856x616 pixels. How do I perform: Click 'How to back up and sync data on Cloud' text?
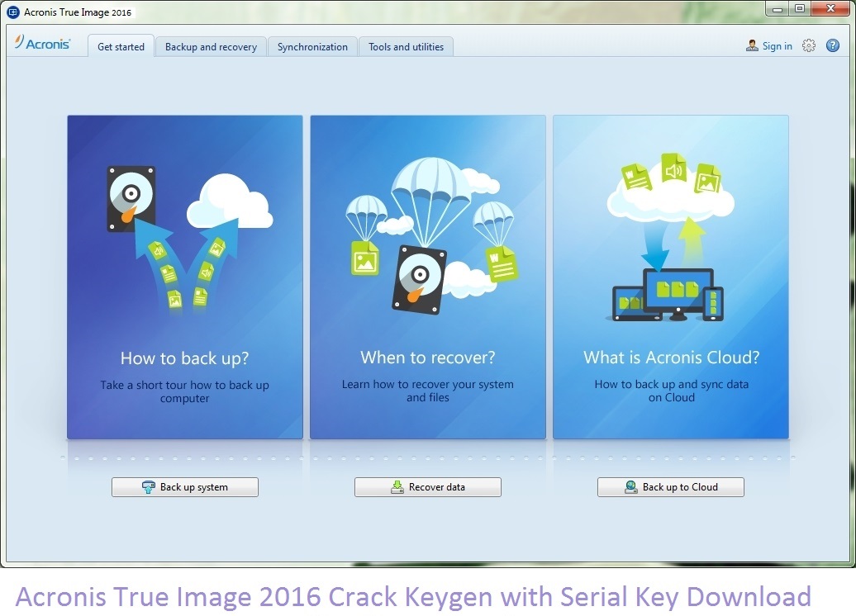click(x=672, y=391)
